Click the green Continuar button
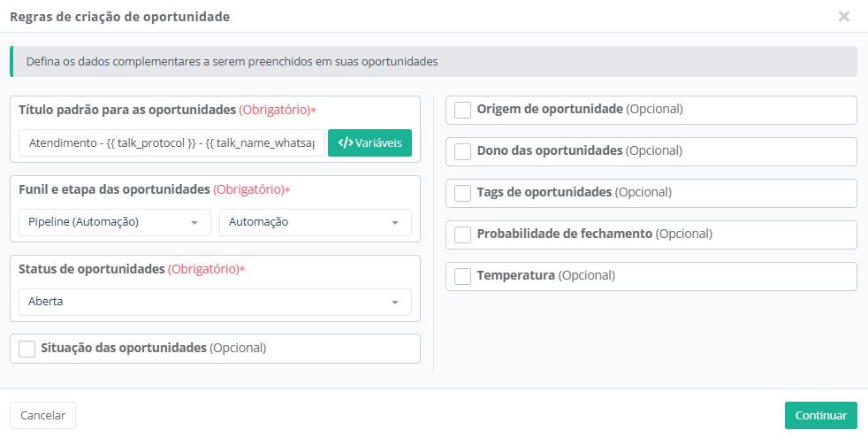 pyautogui.click(x=820, y=415)
